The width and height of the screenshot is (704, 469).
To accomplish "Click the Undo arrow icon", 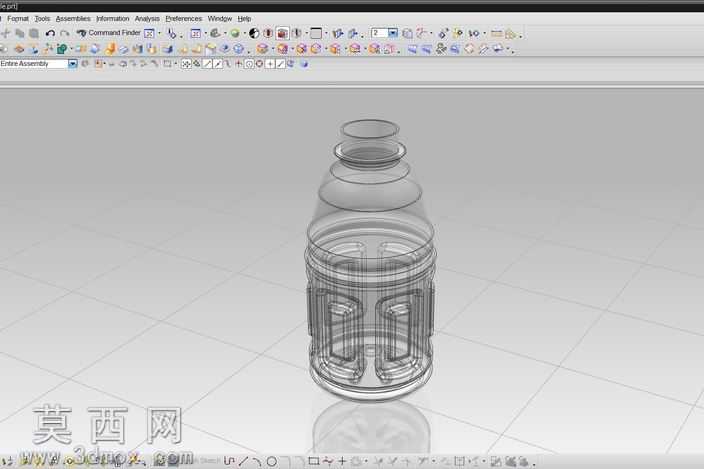I will click(50, 33).
